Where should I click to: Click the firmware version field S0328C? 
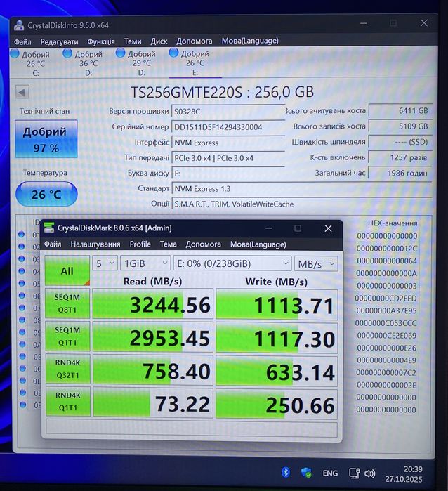pos(228,112)
